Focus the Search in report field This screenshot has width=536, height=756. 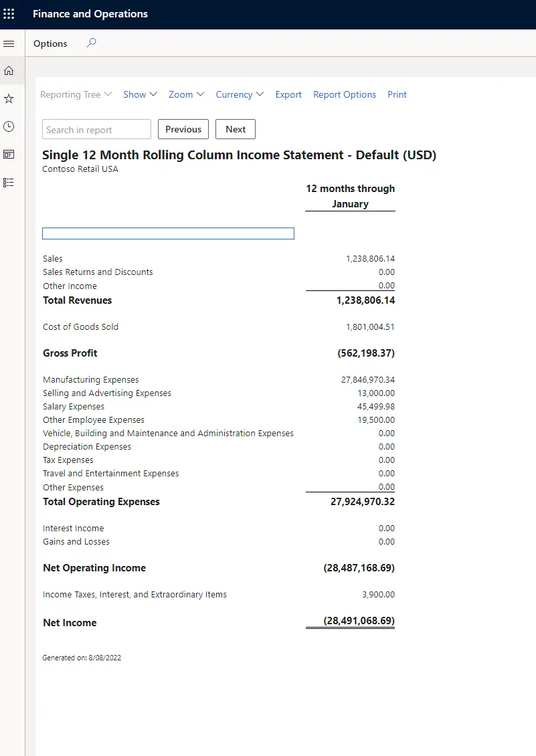(97, 130)
